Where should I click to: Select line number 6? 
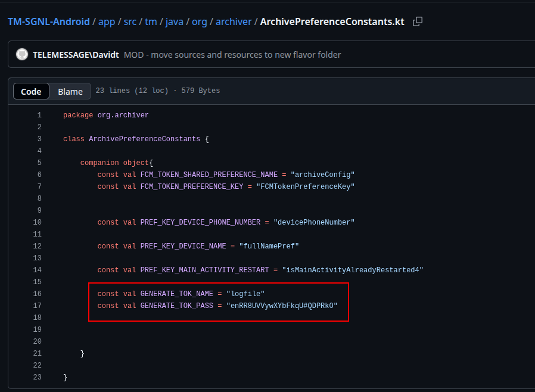point(39,175)
